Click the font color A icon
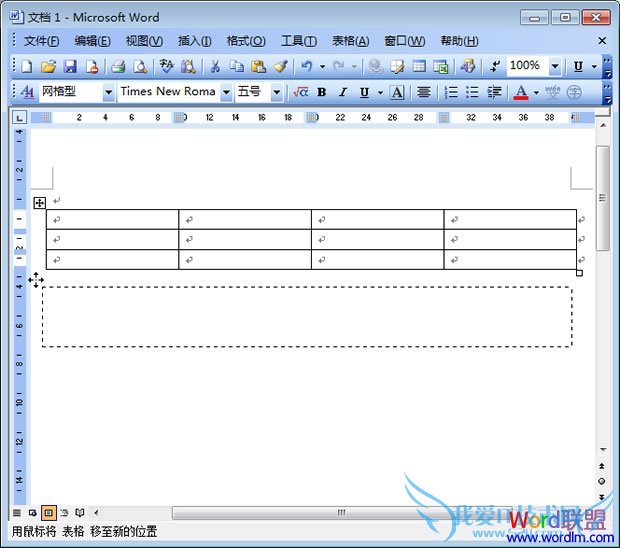 (521, 92)
